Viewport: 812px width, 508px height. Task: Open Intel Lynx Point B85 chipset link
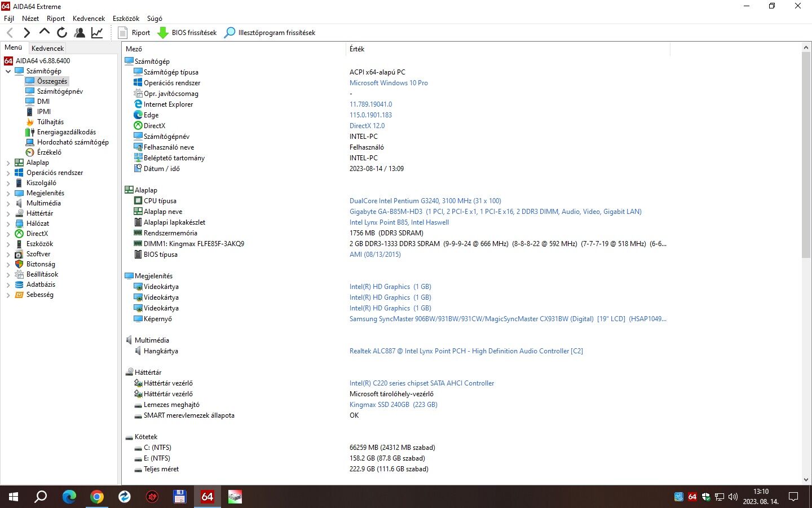tap(399, 222)
